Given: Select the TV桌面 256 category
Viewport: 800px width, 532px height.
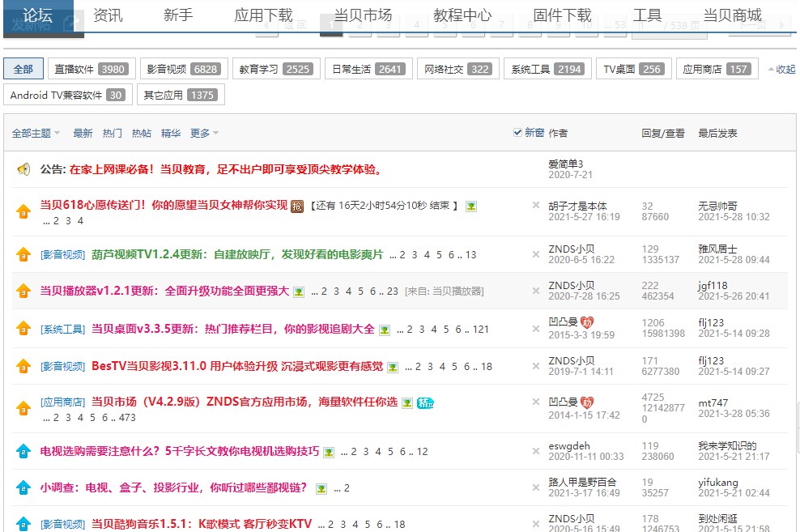Looking at the screenshot, I should click(x=634, y=69).
